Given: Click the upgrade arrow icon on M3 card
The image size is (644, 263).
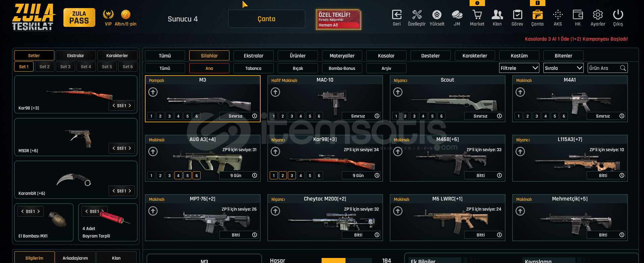Looking at the screenshot, I should (x=153, y=92).
